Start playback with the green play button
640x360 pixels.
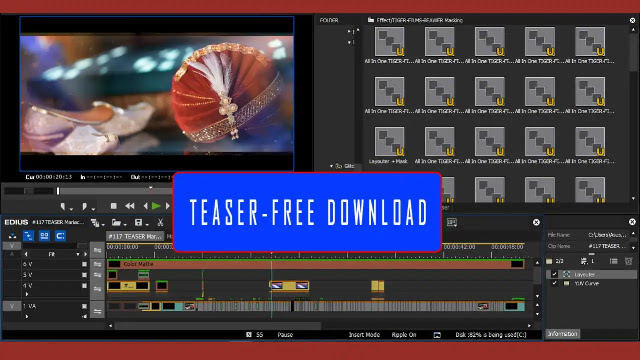tap(156, 206)
